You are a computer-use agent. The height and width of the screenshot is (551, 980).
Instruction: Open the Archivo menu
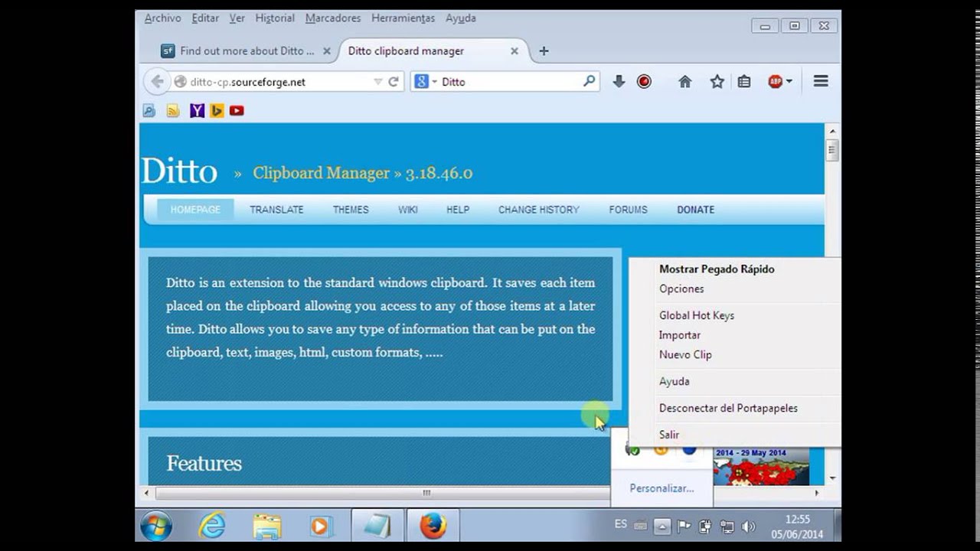coord(162,18)
